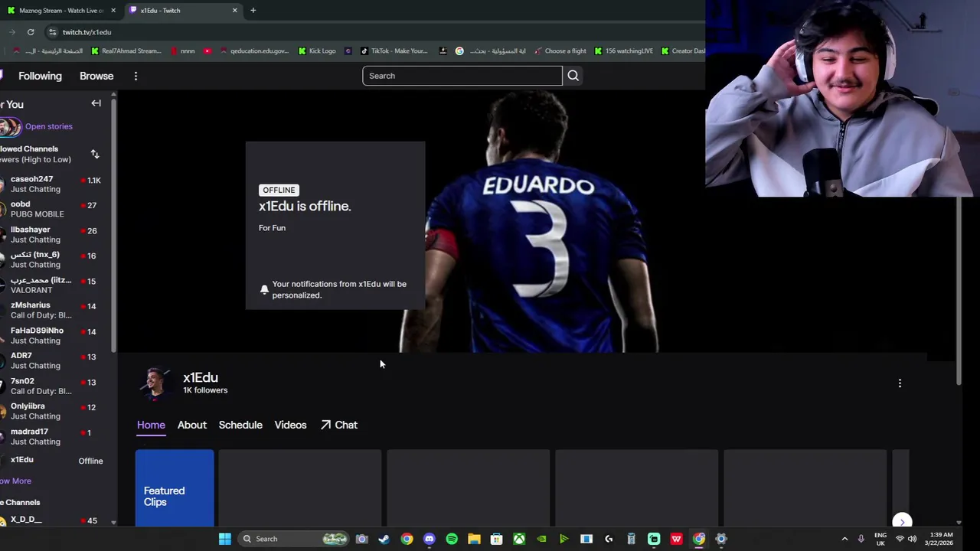
Task: Click the browser forward arrow
Action: click(12, 32)
